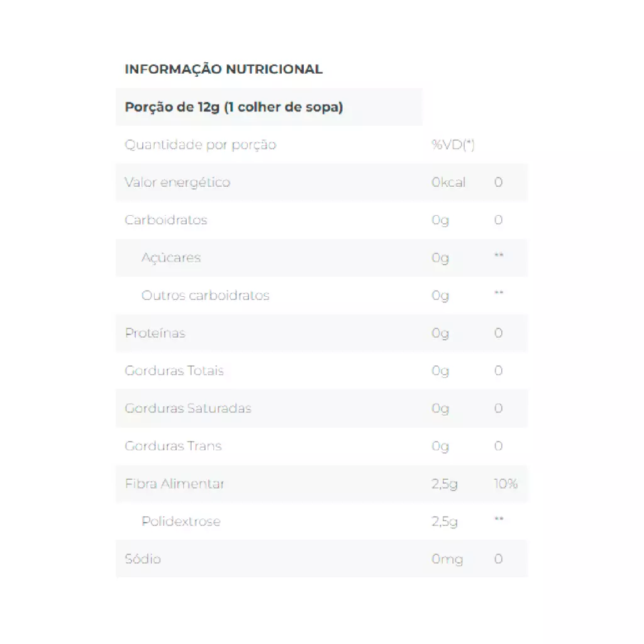Screen dimensions: 644x644
Task: Click the 0kcal energy value
Action: tap(448, 182)
